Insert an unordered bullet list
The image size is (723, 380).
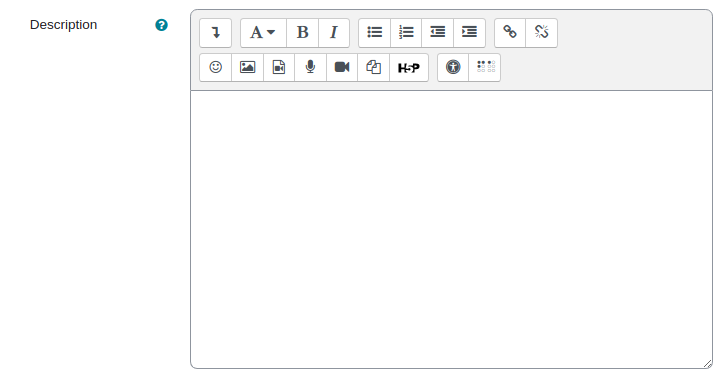[374, 33]
